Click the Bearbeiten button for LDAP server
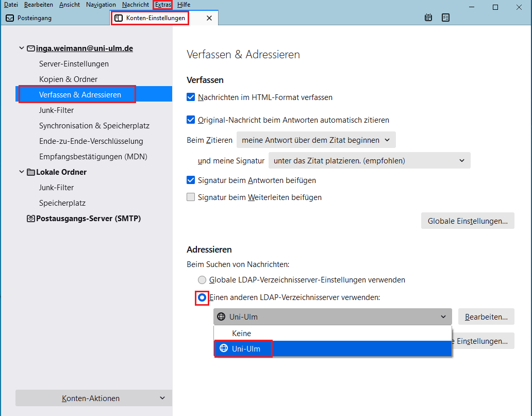The height and width of the screenshot is (416, 532). (486, 317)
